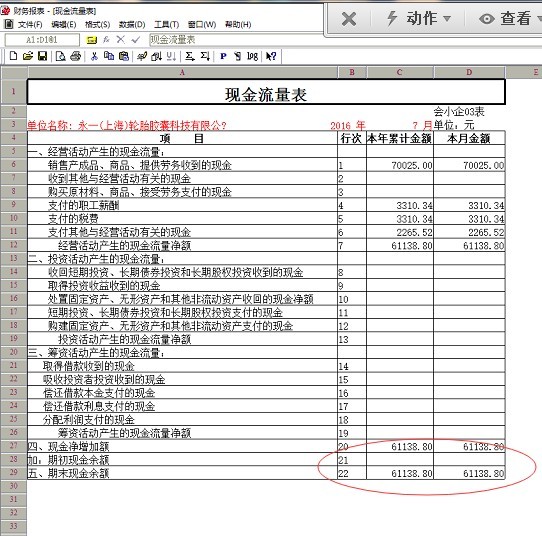
Task: Click the bold P toolbar icon
Action: [223, 56]
